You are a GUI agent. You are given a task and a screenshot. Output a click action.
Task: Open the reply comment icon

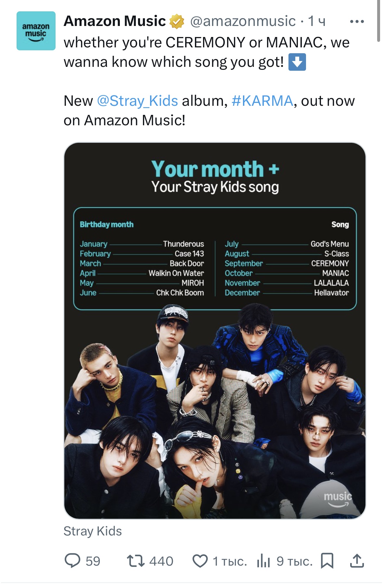click(x=72, y=561)
